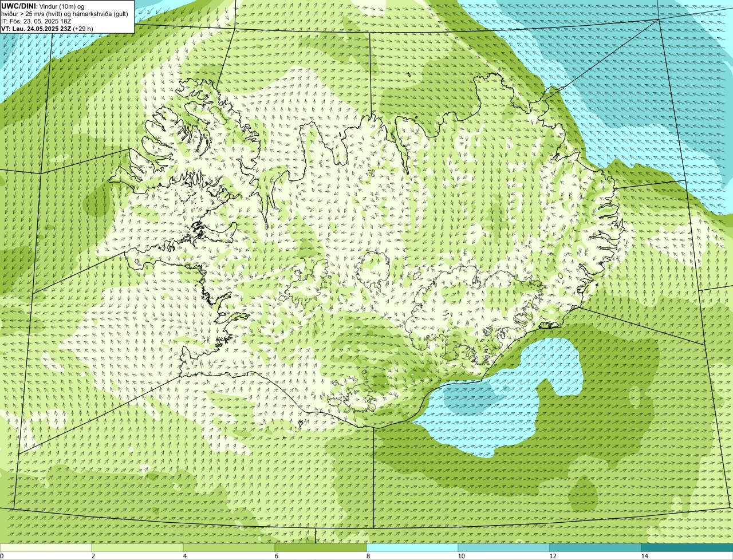Click the darkest teal swatch above 14
The image size is (733, 560).
pyautogui.click(x=687, y=547)
